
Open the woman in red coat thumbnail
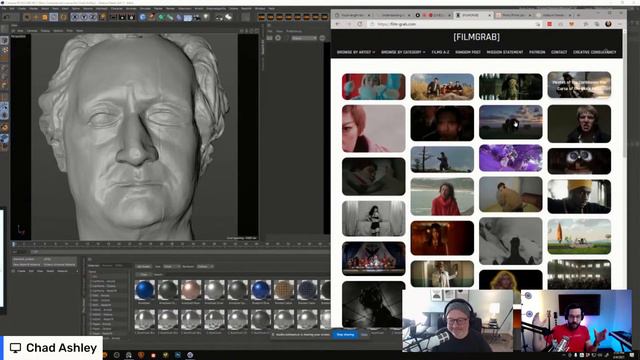click(x=442, y=197)
